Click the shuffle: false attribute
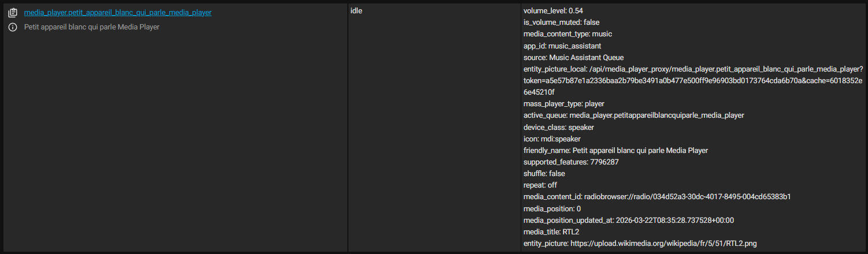Image resolution: width=868 pixels, height=254 pixels. 544,174
